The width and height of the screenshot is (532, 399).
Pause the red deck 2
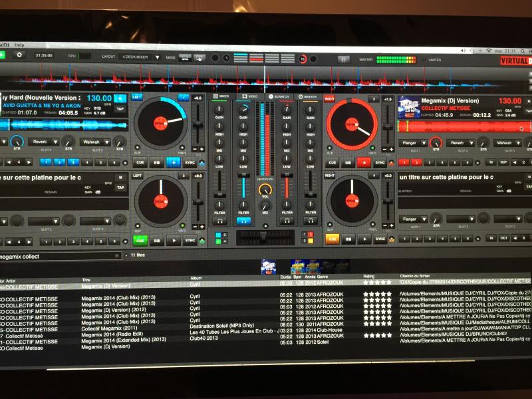coord(348,162)
